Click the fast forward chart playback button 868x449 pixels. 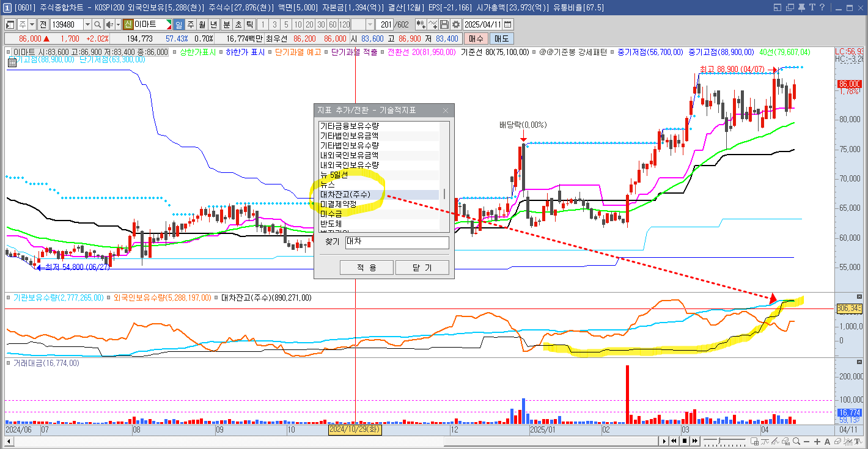click(695, 441)
